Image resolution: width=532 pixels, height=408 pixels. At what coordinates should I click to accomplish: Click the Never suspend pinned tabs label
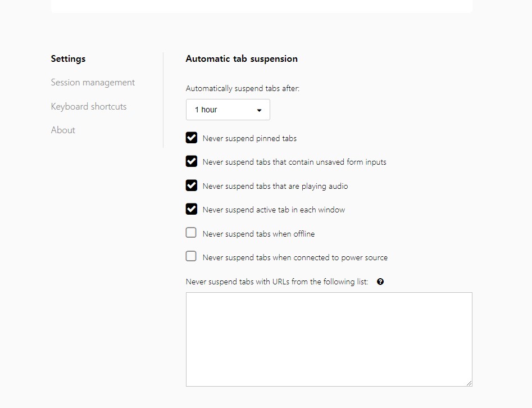click(249, 138)
